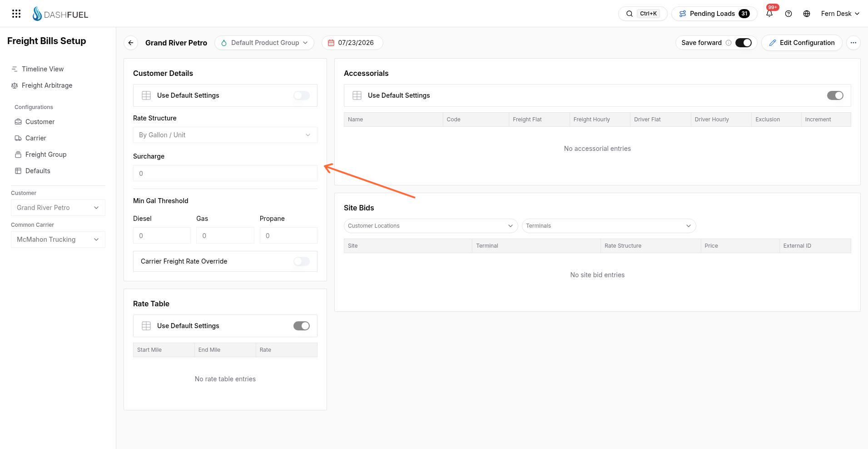The width and height of the screenshot is (868, 449).
Task: Click the Terminal column header in Site Bids
Action: (x=536, y=246)
